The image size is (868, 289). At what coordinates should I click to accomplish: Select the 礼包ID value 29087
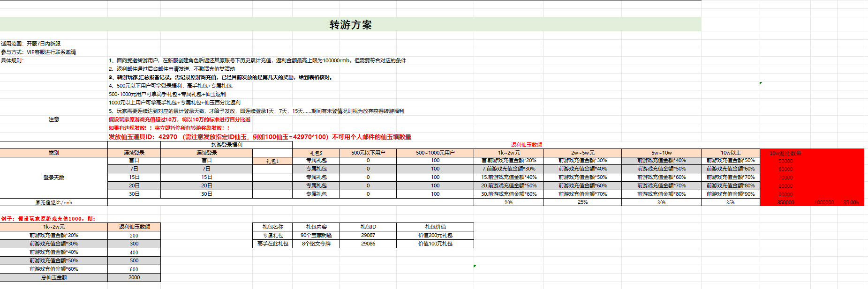368,235
